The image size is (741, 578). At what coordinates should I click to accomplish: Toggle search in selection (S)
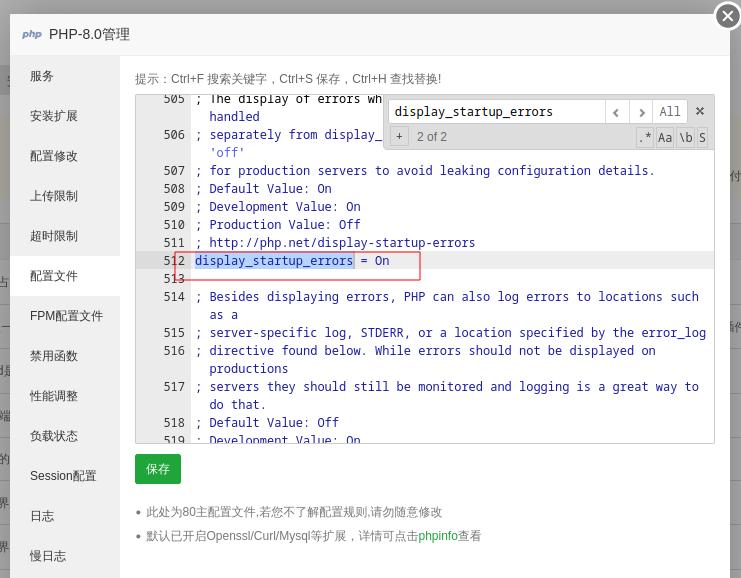click(702, 138)
